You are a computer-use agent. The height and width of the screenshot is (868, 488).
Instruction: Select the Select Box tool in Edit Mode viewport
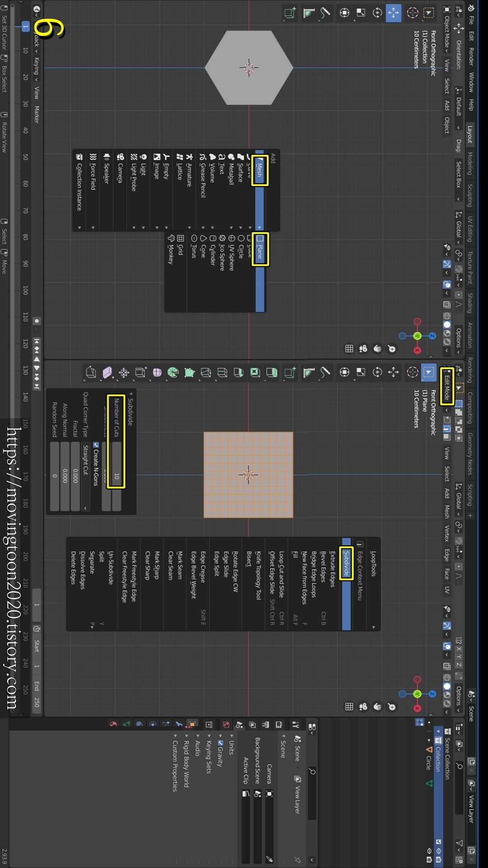[x=428, y=372]
